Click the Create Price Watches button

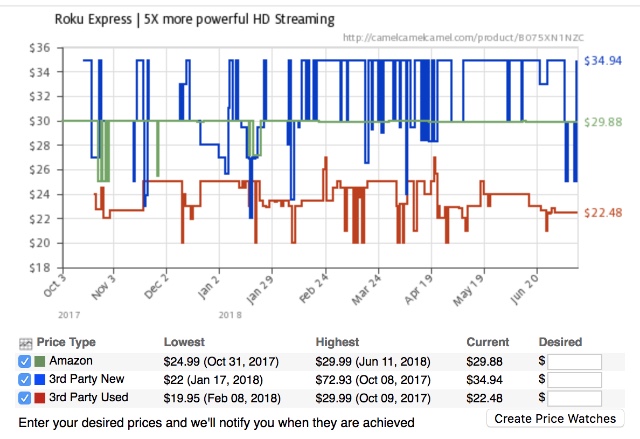pos(555,419)
